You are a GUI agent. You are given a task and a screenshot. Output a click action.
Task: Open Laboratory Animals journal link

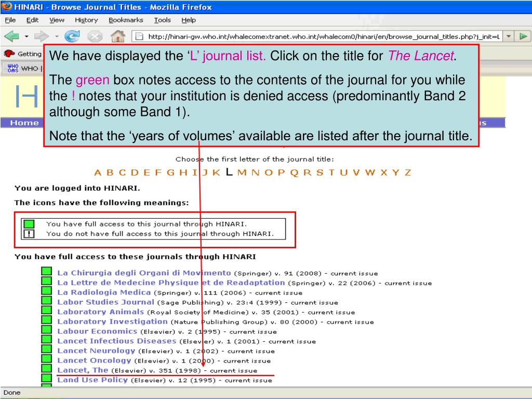(100, 312)
